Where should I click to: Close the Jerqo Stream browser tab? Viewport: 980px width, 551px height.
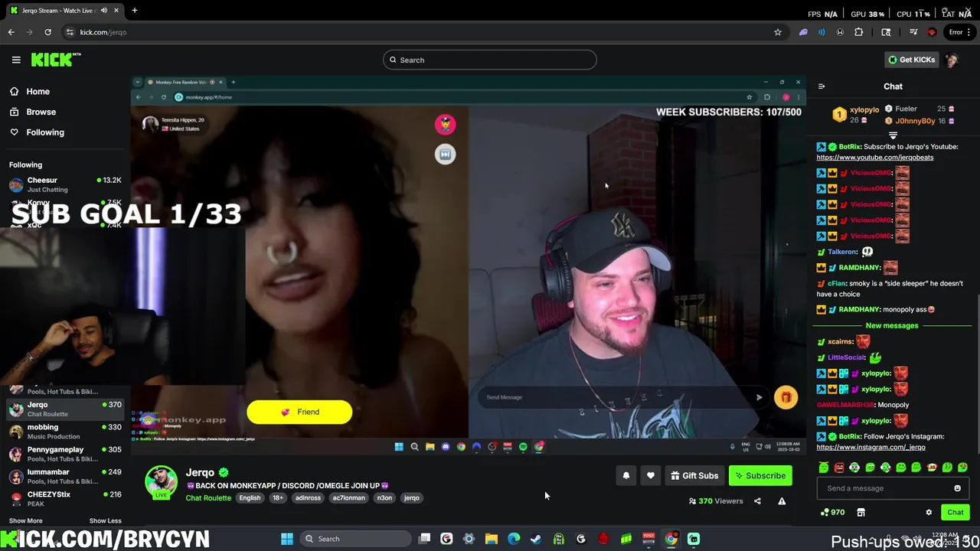point(116,11)
